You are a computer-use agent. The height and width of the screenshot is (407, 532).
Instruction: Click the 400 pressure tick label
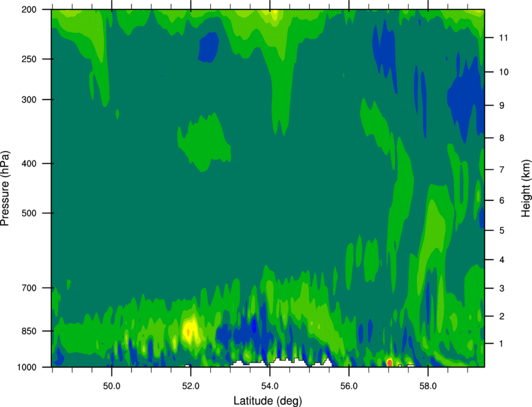click(x=29, y=163)
